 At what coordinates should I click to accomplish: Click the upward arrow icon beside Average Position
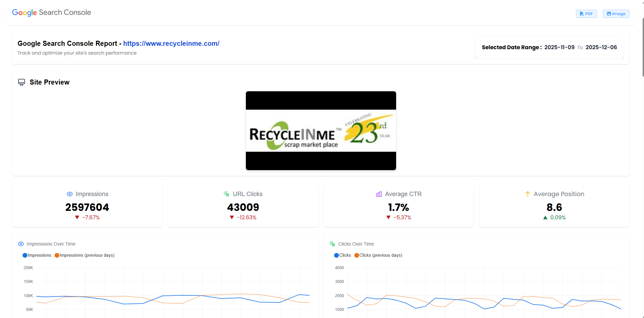coord(527,194)
